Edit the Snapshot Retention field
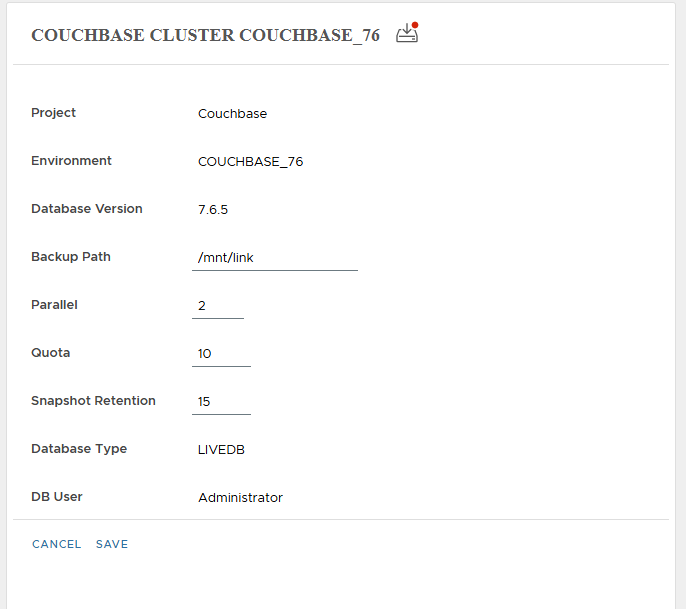Image resolution: width=686 pixels, height=609 pixels. (220, 402)
